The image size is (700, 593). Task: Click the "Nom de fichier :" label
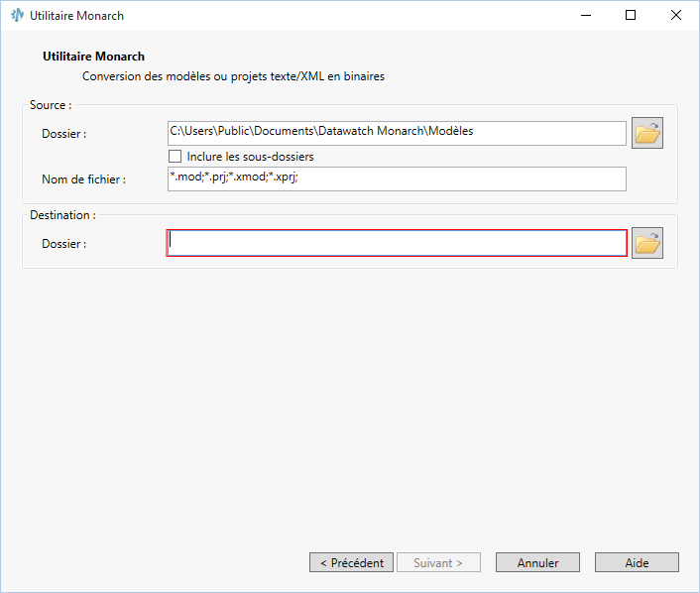coord(83,179)
